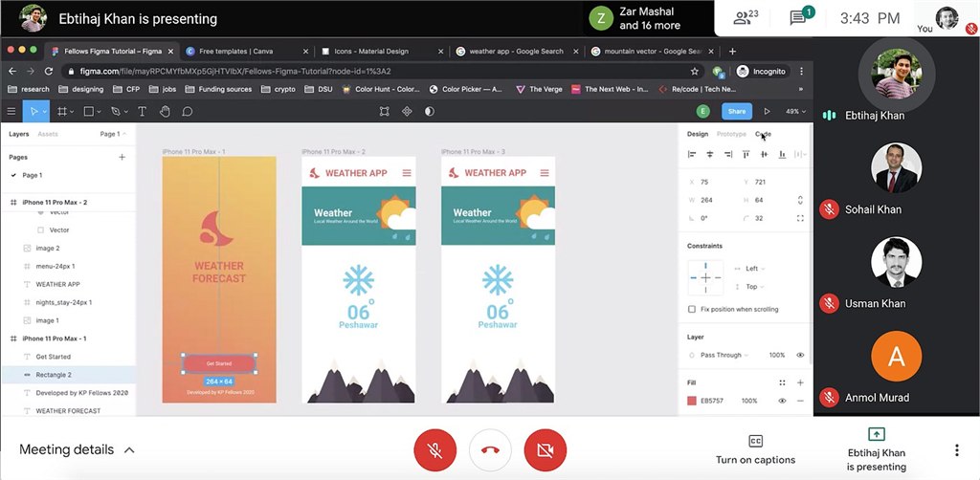Click the EB5757 fill color swatch
This screenshot has width=980, height=480.
pyautogui.click(x=692, y=401)
